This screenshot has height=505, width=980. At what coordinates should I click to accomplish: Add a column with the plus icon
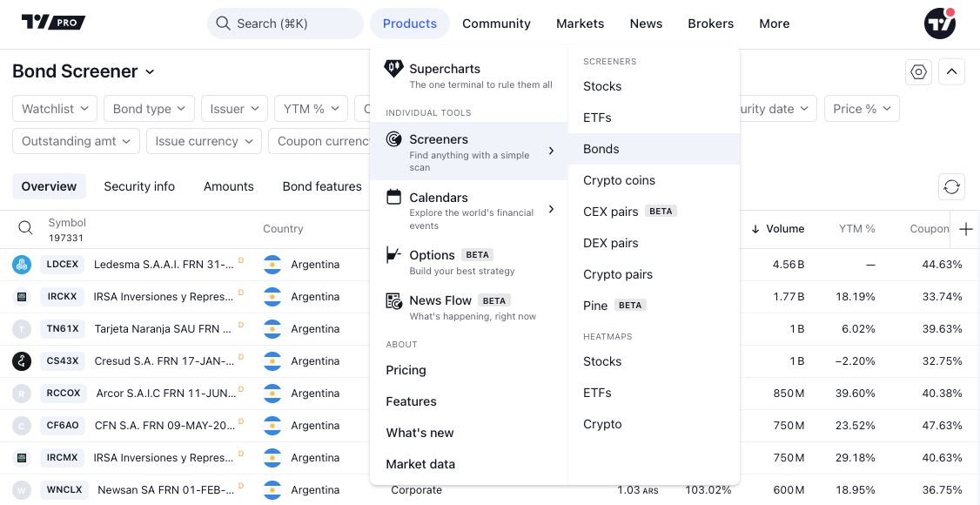pos(965,229)
